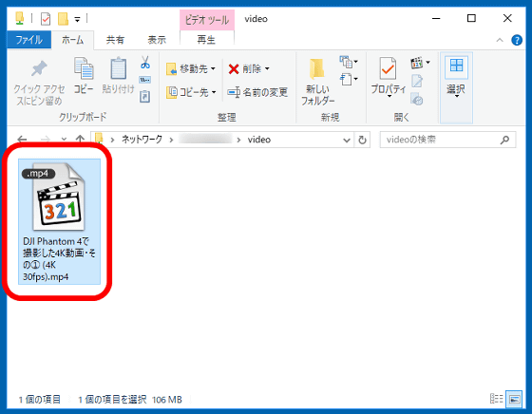Click the Paste (貼り付け) clipboard button
The width and height of the screenshot is (532, 414).
119,75
